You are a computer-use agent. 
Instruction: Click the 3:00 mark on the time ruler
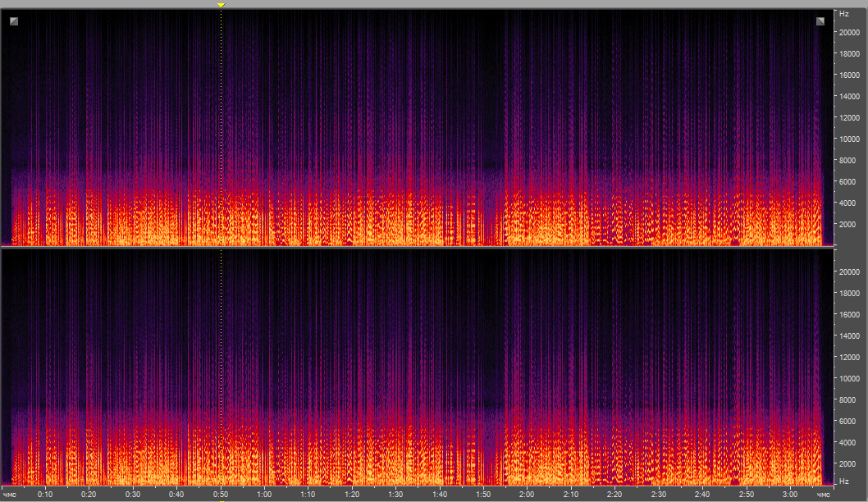point(790,495)
